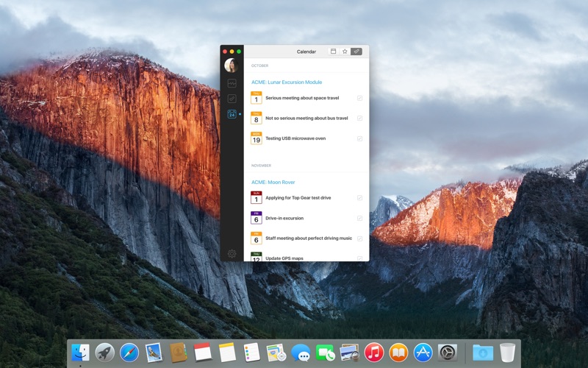Open Messages from the Dock

(x=301, y=353)
